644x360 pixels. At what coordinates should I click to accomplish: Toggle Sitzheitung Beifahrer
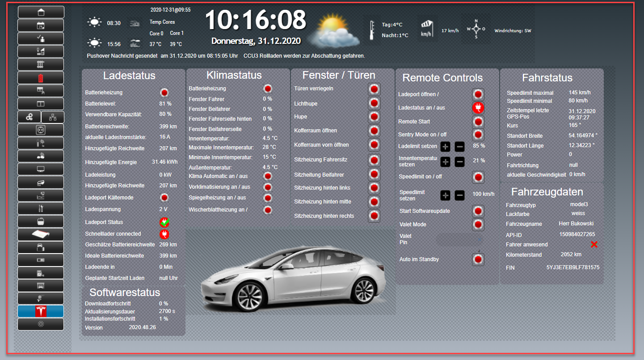(374, 174)
